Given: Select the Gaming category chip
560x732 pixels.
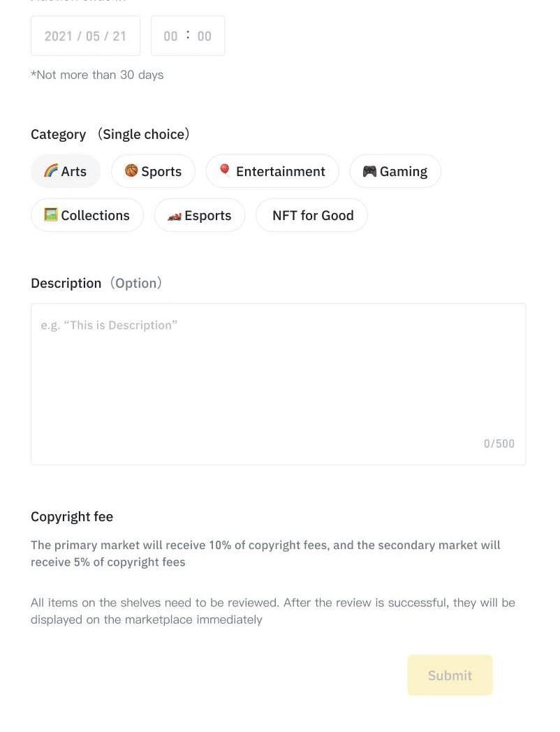Looking at the screenshot, I should click(395, 171).
